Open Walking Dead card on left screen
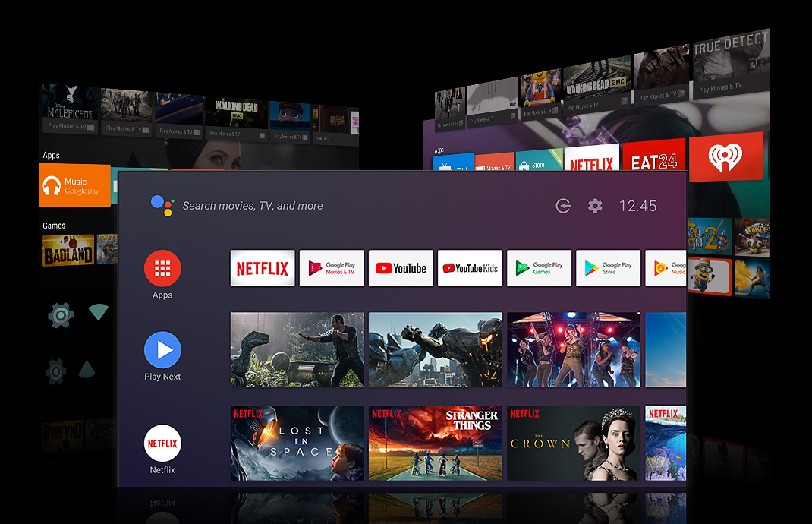 [x=237, y=119]
